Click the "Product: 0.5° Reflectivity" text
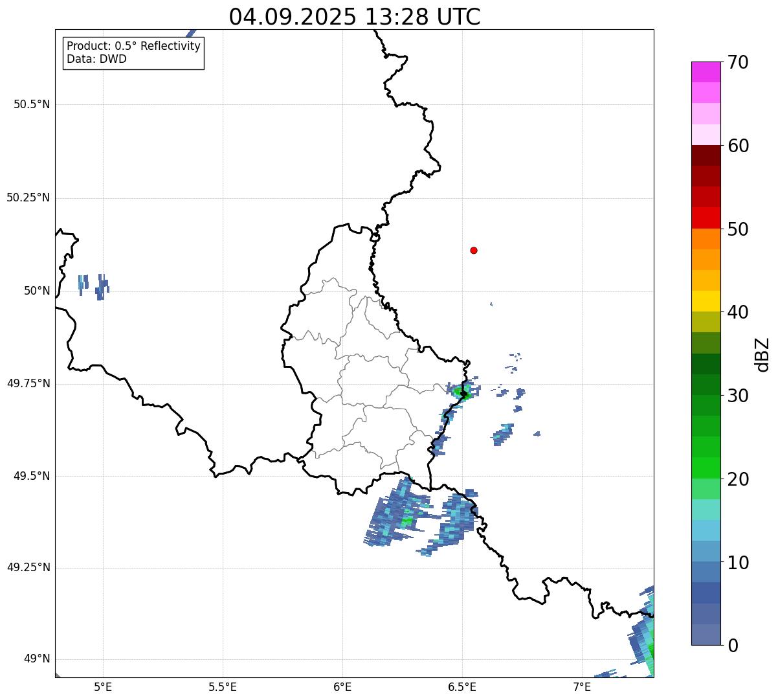Screen dimensions: 778x700 click(134, 47)
